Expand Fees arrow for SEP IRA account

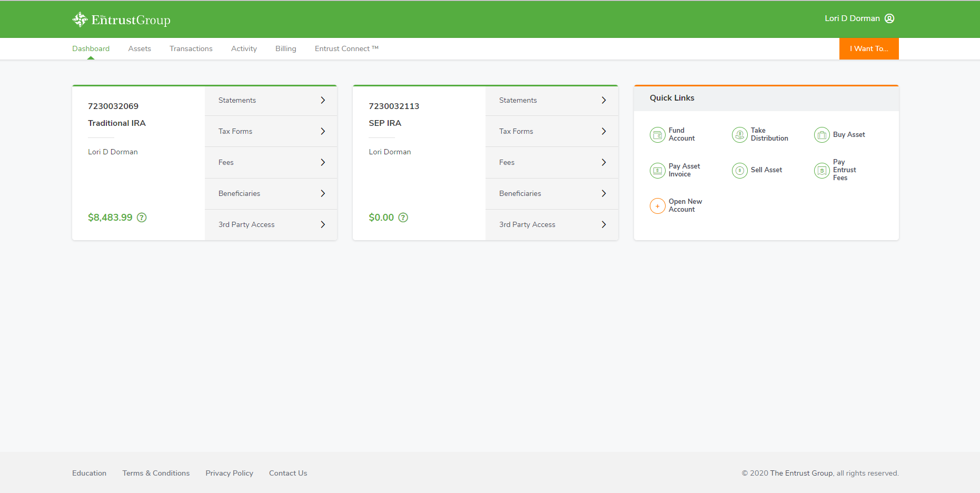[603, 162]
